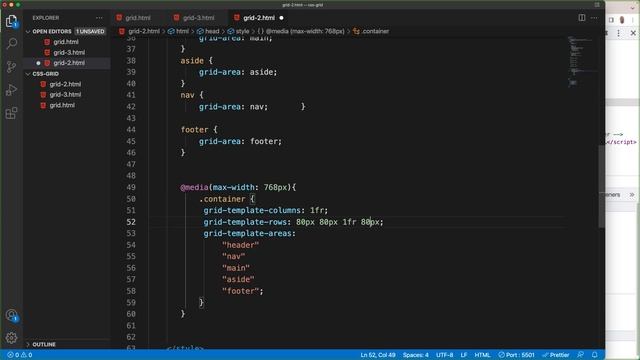Split the editor to the right

tap(582, 18)
